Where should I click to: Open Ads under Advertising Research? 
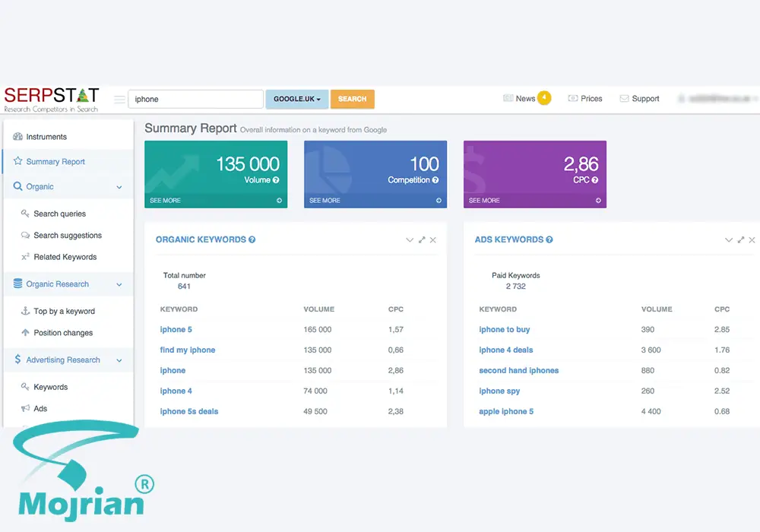tap(40, 408)
